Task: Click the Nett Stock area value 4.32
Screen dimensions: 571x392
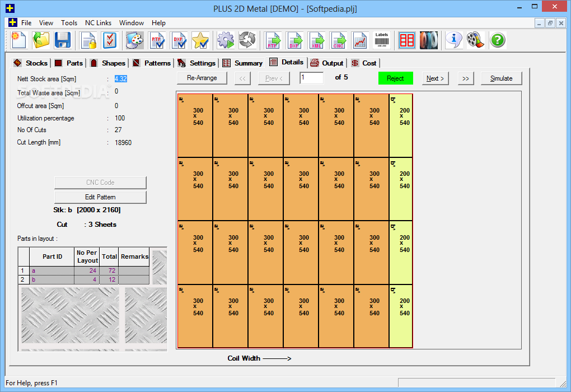Action: 121,79
